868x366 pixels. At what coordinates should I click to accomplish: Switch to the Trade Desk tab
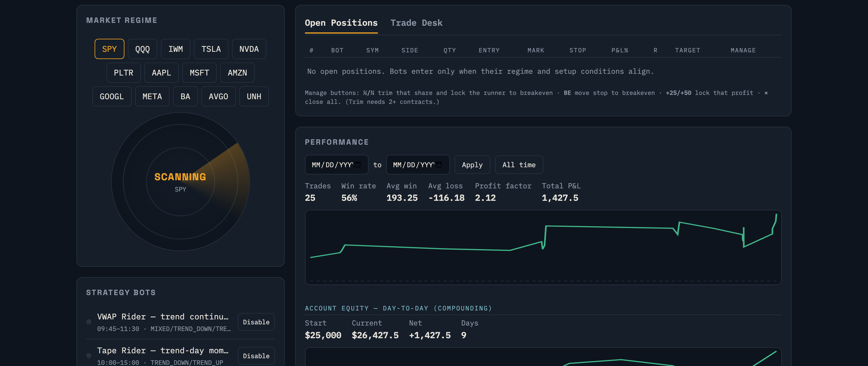(x=416, y=23)
